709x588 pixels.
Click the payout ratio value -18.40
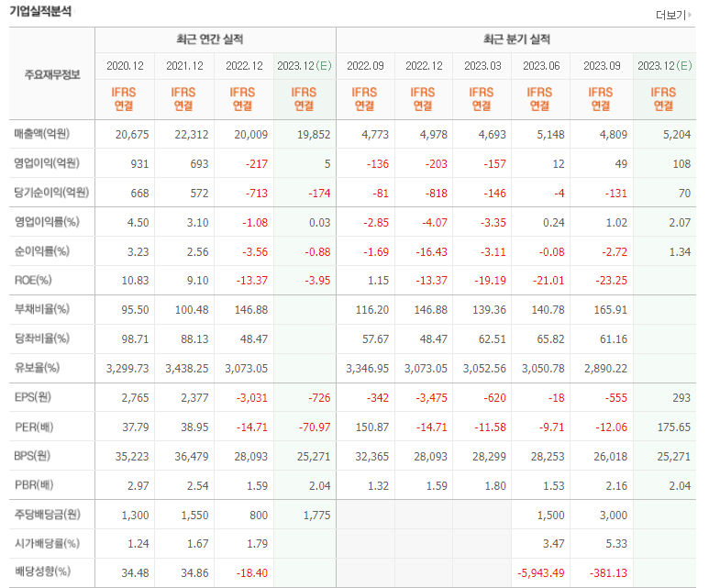(252, 573)
